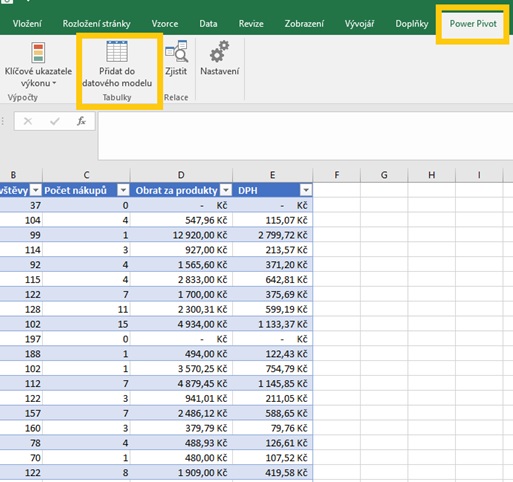The height and width of the screenshot is (482, 513).
Task: Click the fx insert function icon
Action: (81, 121)
